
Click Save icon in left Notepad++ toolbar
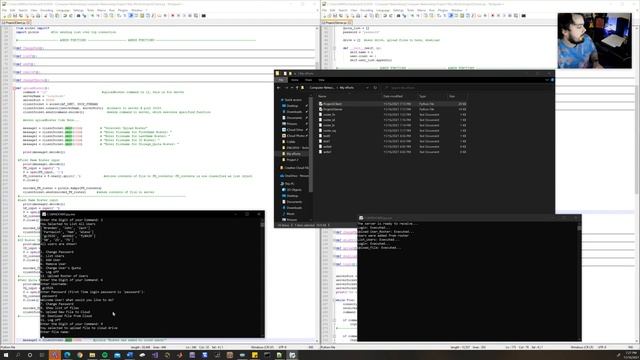[15, 16]
